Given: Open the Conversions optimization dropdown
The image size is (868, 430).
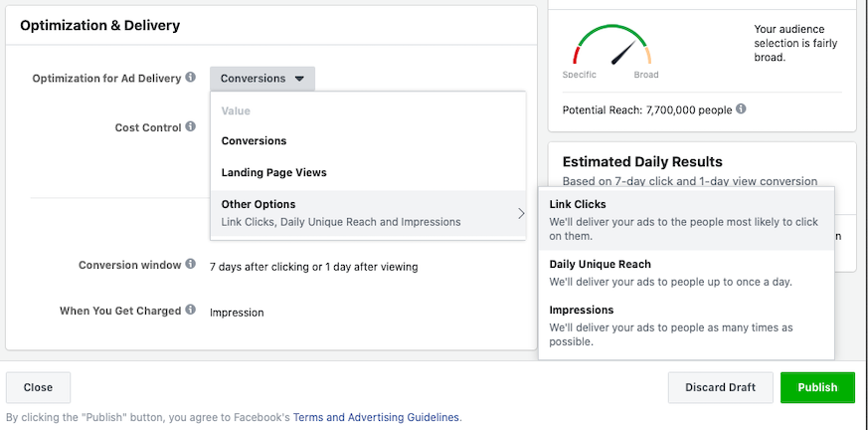Looking at the screenshot, I should [262, 79].
